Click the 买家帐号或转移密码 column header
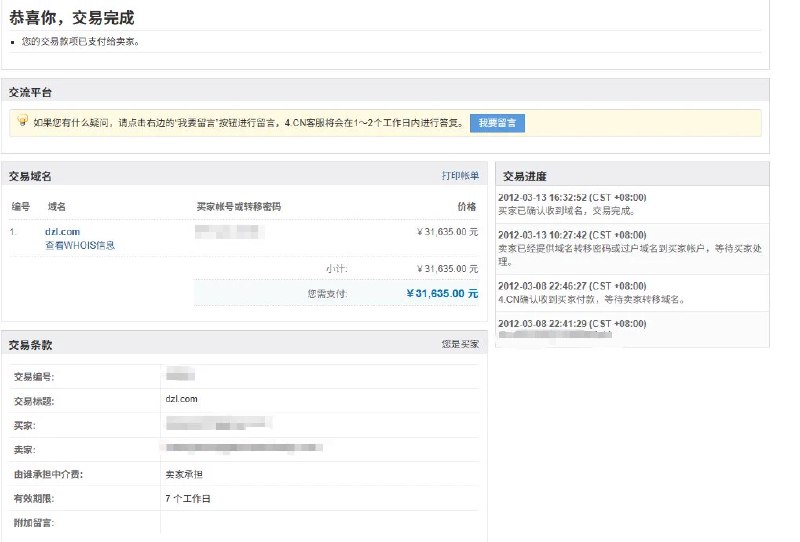Screen dimensions: 800x542 (x=239, y=207)
